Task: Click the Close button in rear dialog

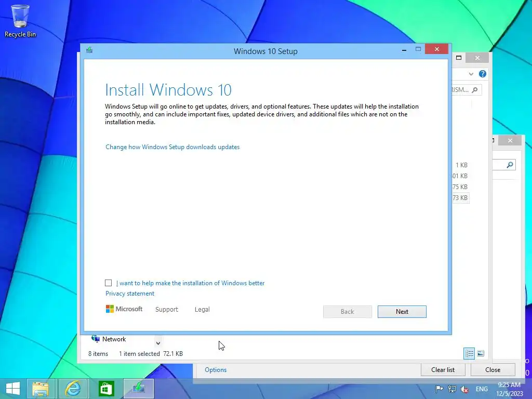Action: (x=493, y=370)
